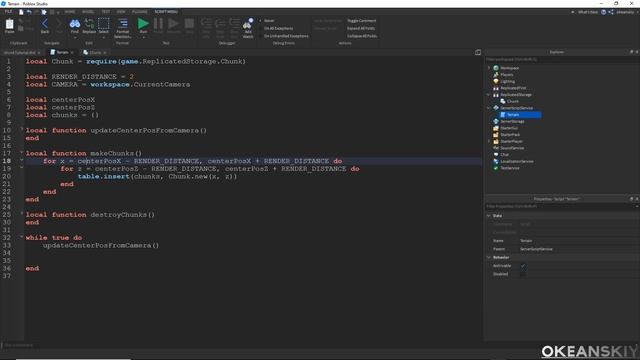Image resolution: width=640 pixels, height=360 pixels.
Task: Toggle the Disabled checkbox
Action: click(x=523, y=274)
